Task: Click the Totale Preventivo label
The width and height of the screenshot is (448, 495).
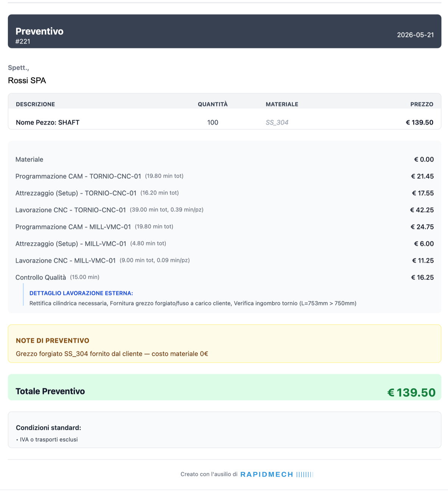Action: pos(50,391)
